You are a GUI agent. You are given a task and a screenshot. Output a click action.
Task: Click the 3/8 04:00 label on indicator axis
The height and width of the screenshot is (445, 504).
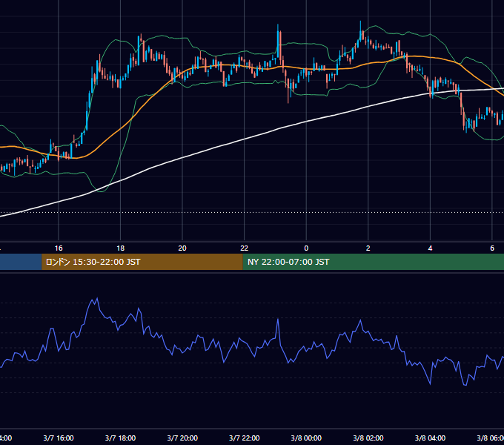point(430,438)
